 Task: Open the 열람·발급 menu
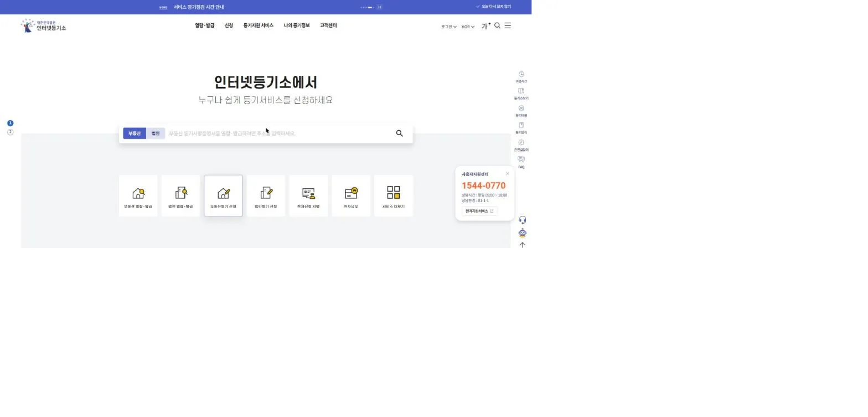point(204,25)
